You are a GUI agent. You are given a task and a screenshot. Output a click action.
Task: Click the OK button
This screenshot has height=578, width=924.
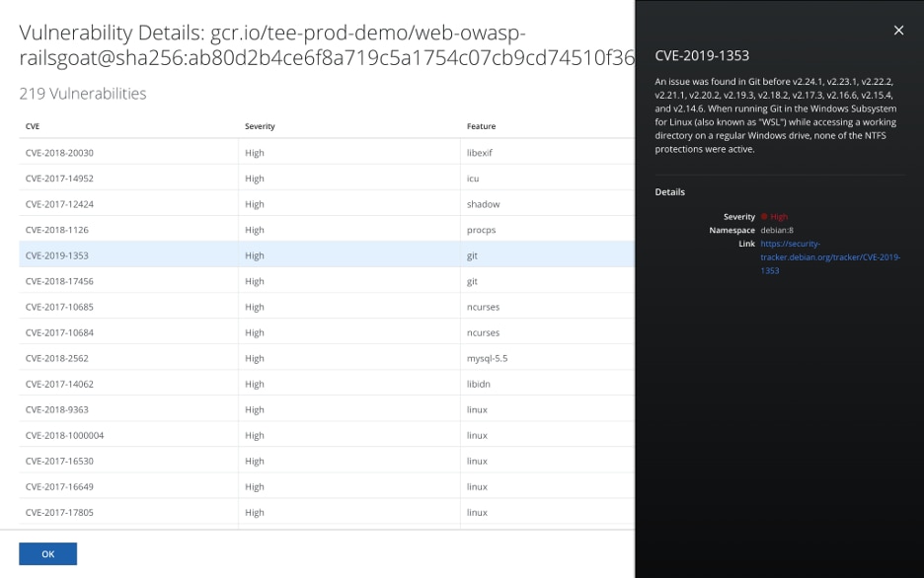point(47,554)
